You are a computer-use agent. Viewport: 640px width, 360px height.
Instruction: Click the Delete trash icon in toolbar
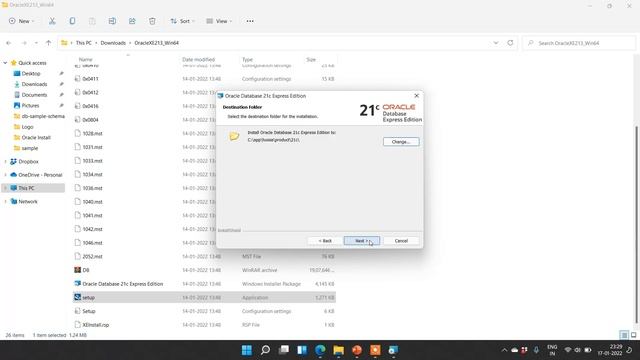click(152, 21)
